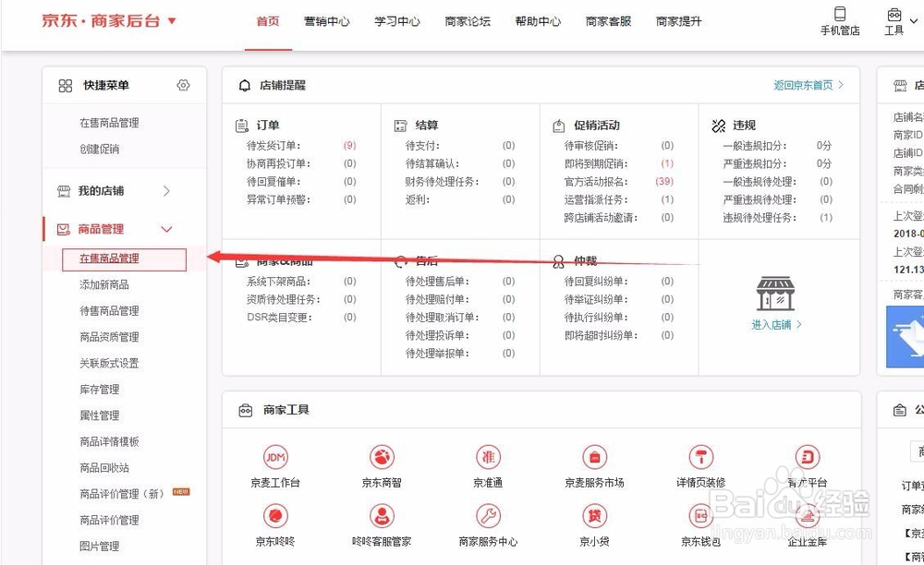Click 创建促销 in 快捷菜单

[100, 149]
